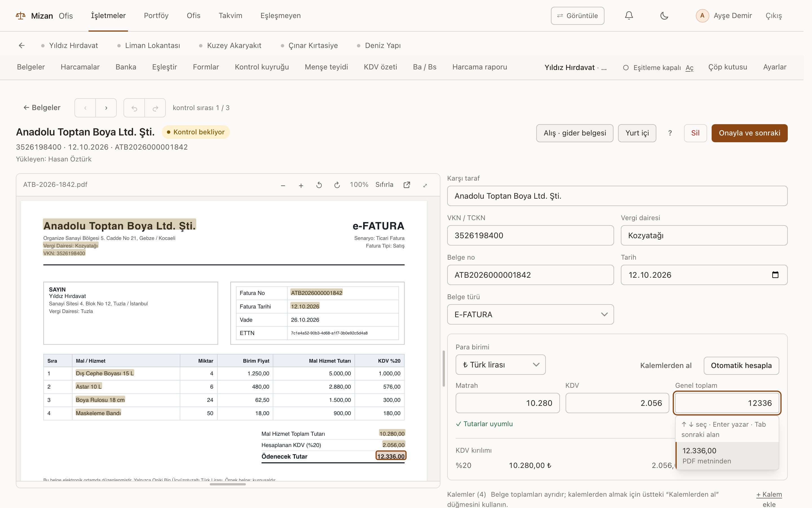This screenshot has width=812, height=508.
Task: Click the Mizan scales logo
Action: click(x=21, y=16)
